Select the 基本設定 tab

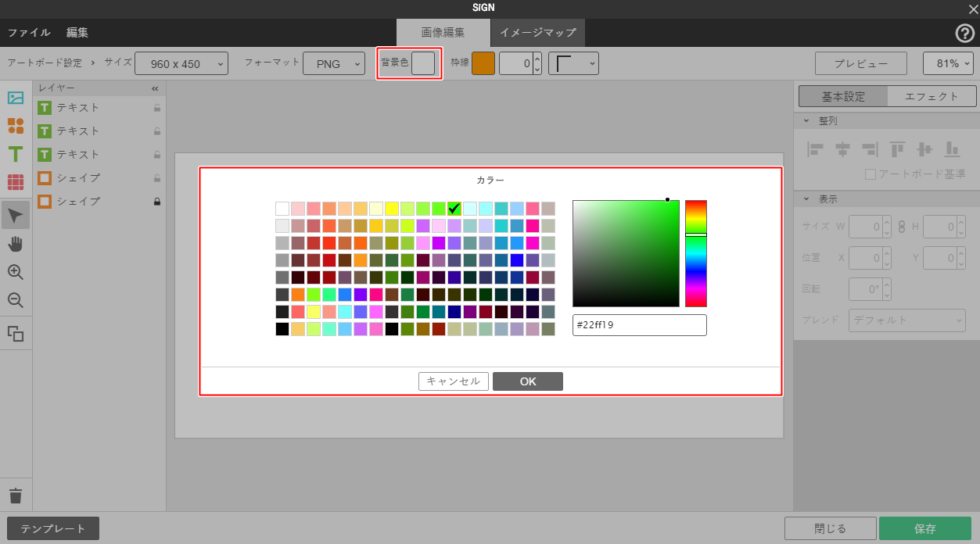(843, 96)
